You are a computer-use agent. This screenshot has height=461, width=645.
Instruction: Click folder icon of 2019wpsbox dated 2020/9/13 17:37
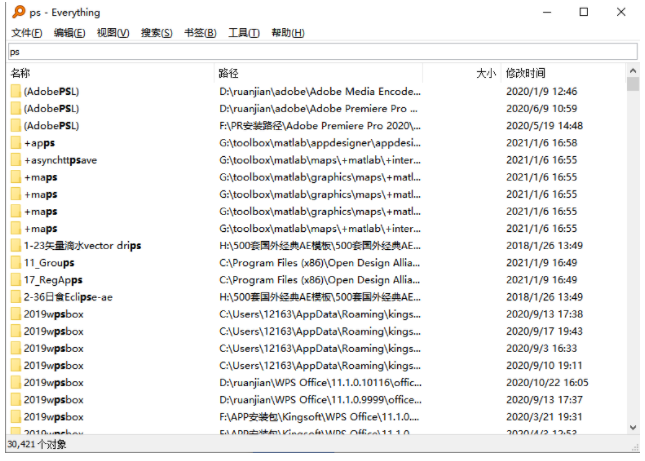click(x=16, y=400)
